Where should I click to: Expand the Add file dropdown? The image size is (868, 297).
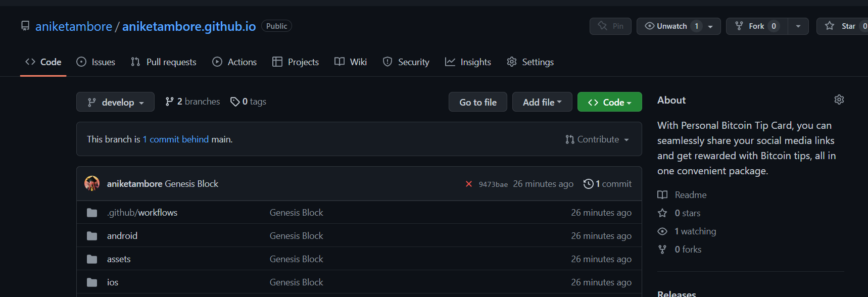(x=542, y=102)
